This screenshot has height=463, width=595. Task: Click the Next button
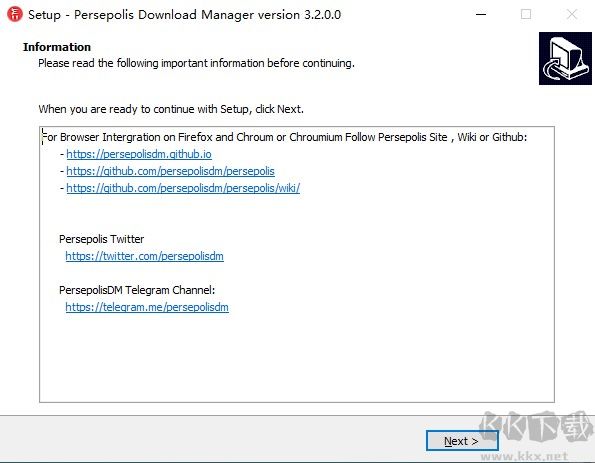(462, 441)
